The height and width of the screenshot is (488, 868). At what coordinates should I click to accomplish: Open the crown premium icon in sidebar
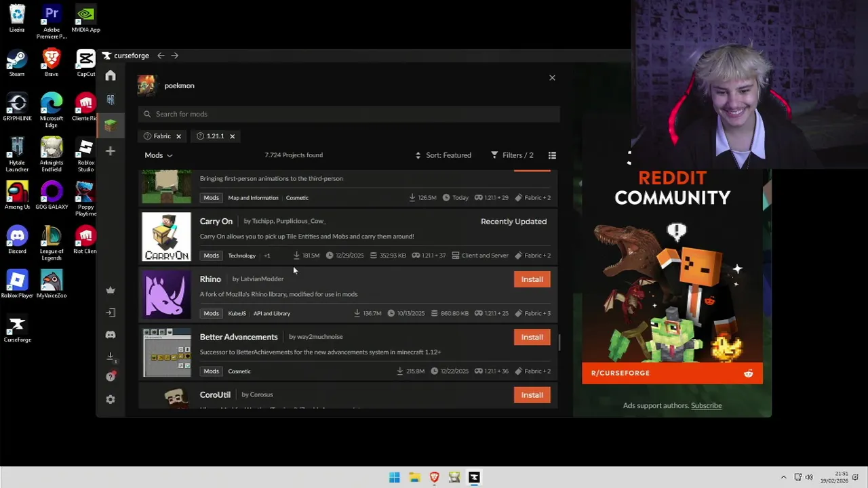coord(111,290)
